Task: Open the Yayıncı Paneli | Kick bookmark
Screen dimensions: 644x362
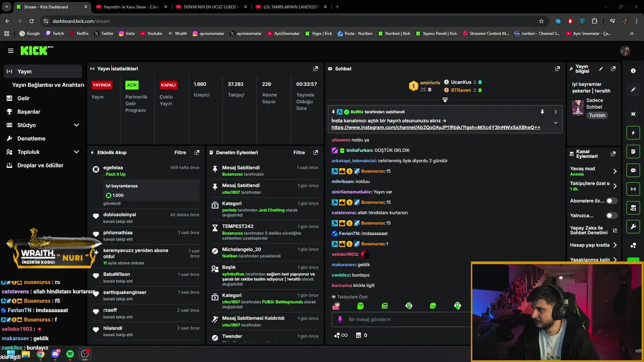Action: (436, 34)
